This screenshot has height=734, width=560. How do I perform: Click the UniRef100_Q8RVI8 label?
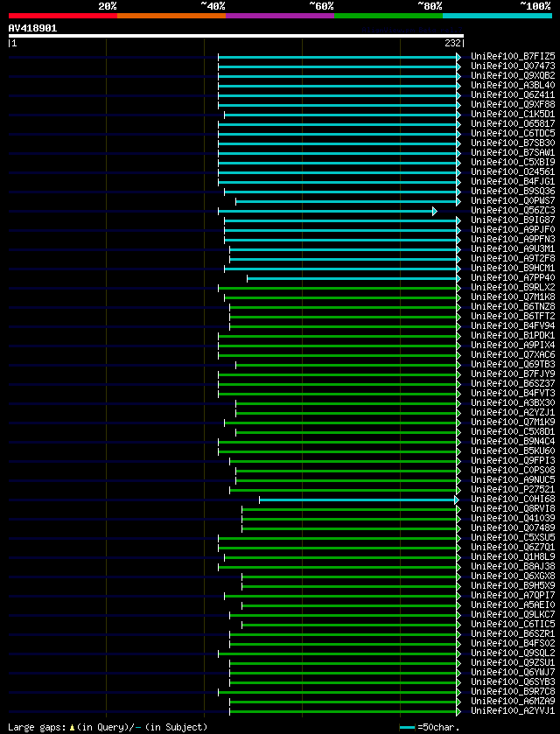click(513, 509)
